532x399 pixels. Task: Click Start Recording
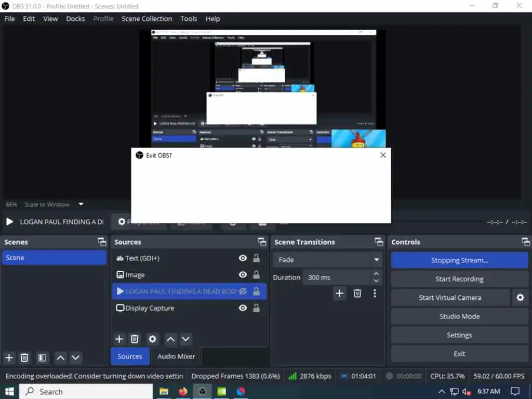(x=459, y=279)
